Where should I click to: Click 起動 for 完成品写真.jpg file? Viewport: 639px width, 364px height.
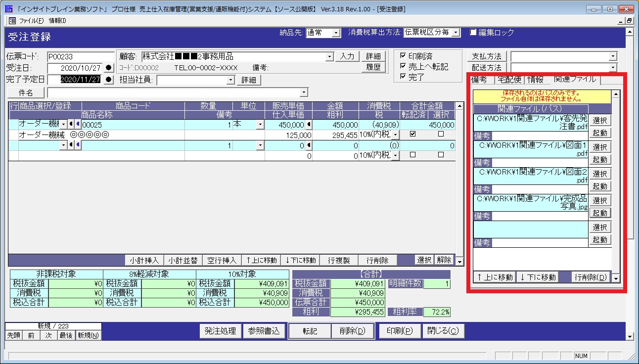click(x=600, y=213)
